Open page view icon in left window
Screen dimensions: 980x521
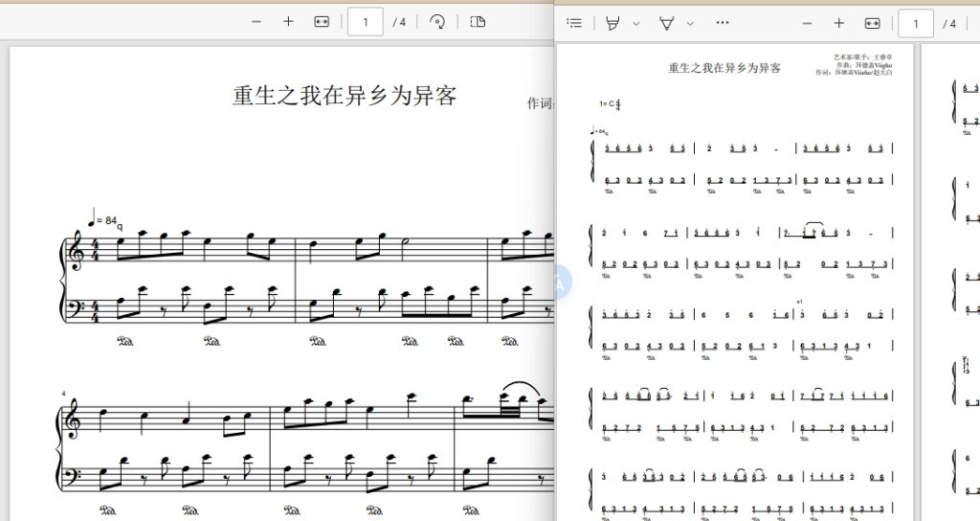(478, 22)
